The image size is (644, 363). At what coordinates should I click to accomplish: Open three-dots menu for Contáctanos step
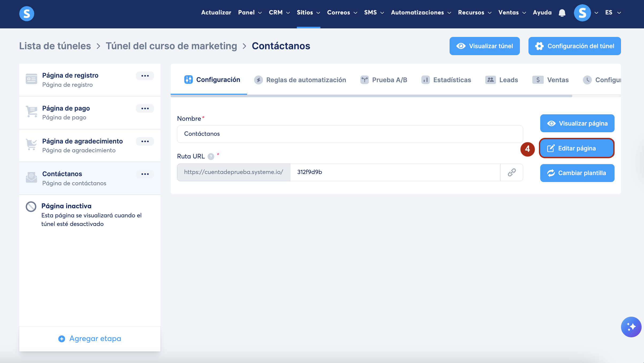click(145, 174)
